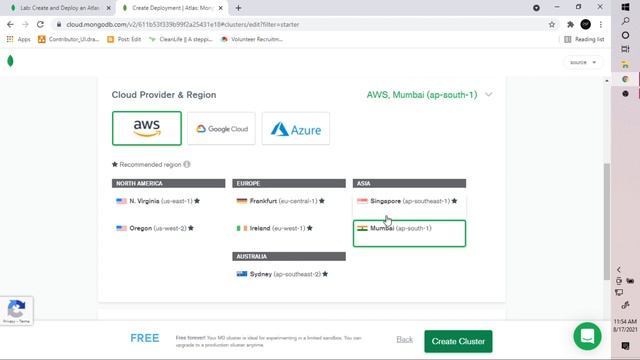Close the Create Deployment tab
This screenshot has height=360, width=640.
click(x=221, y=8)
